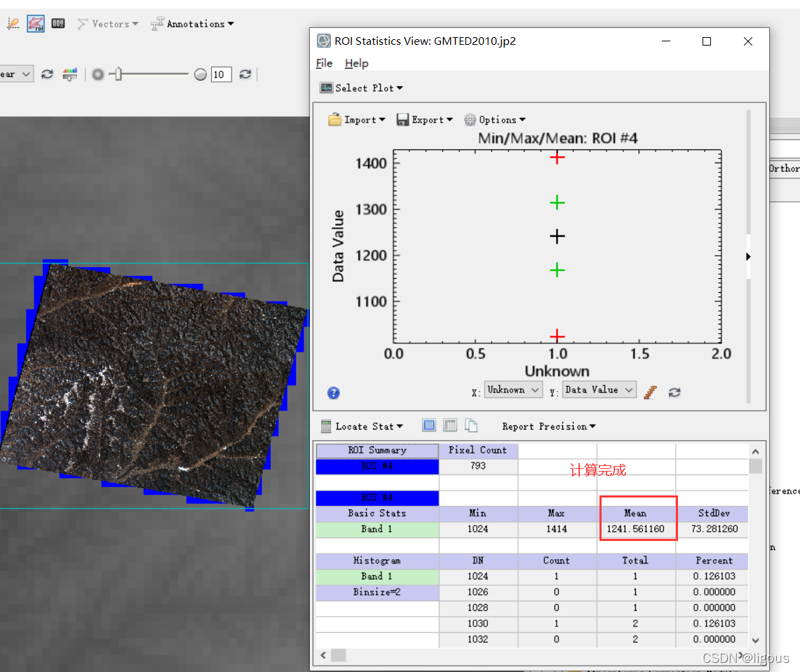Image resolution: width=800 pixels, height=672 pixels.
Task: Click the grid table view icon
Action: click(450, 425)
